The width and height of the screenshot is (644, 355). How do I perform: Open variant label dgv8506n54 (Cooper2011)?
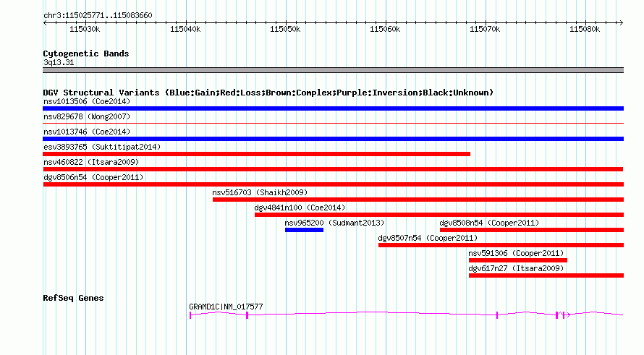click(x=93, y=177)
